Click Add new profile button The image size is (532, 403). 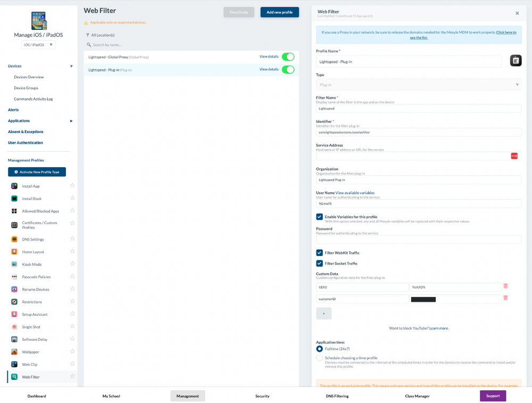[280, 12]
